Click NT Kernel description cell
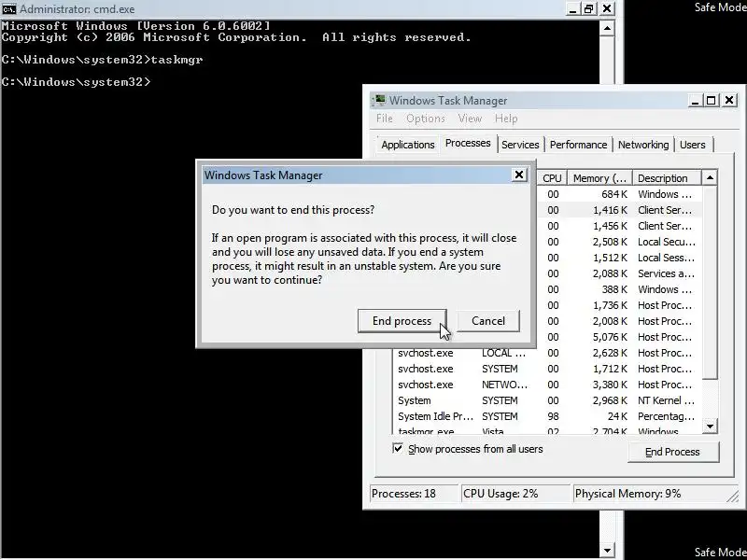The width and height of the screenshot is (747, 560). click(x=666, y=400)
